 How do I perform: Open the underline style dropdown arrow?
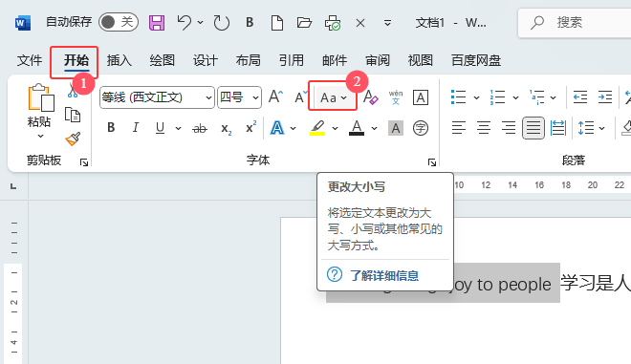click(x=178, y=129)
